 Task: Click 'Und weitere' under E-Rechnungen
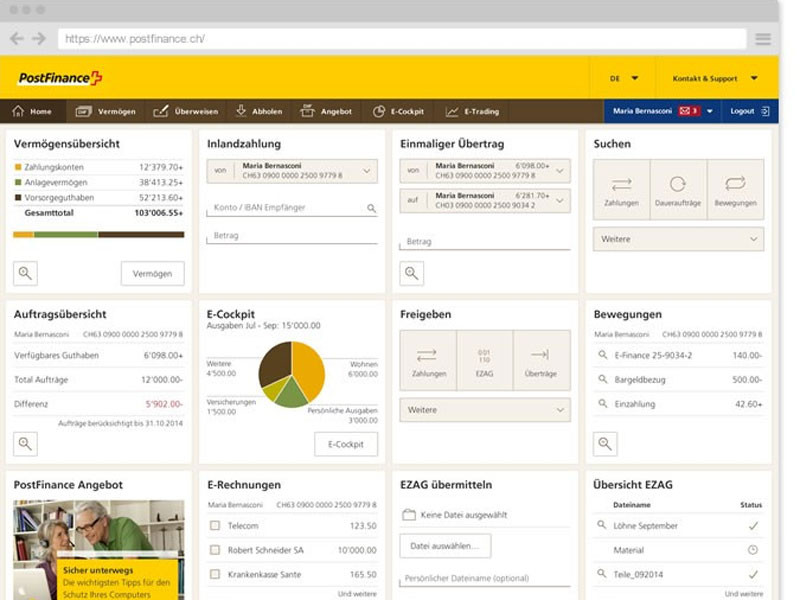tap(357, 594)
